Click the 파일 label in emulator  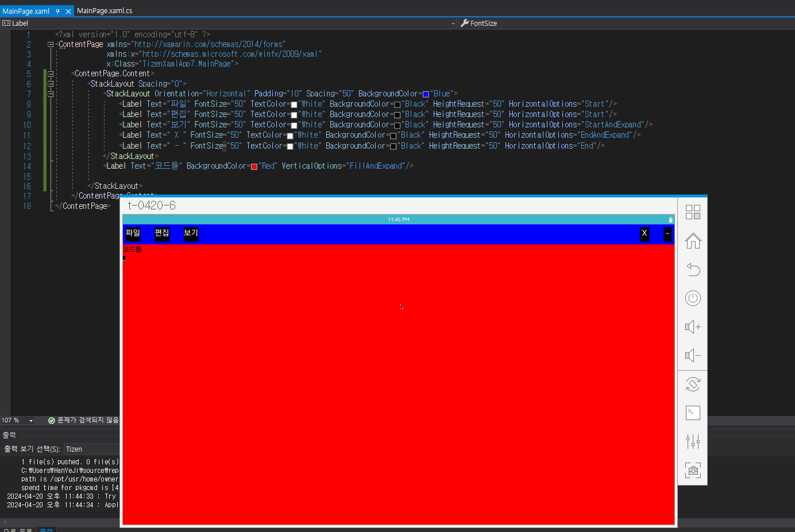pos(133,233)
